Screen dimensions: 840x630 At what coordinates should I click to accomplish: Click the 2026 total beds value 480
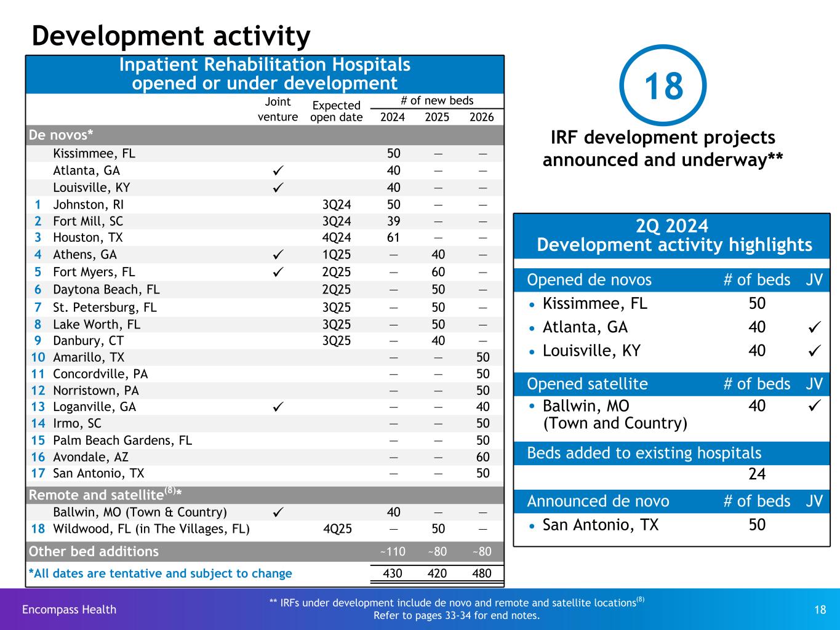coord(481,573)
